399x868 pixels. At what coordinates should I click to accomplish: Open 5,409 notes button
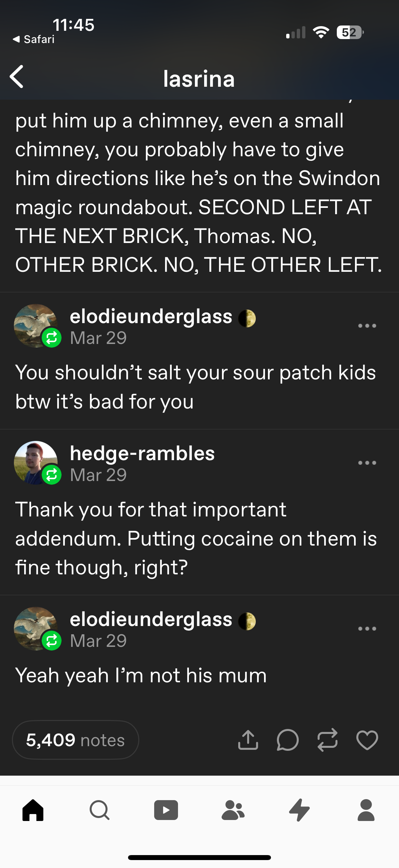[75, 740]
